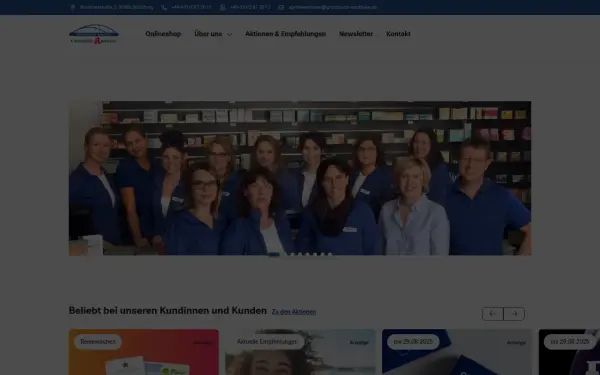This screenshot has height=375, width=600.
Task: Click the telephone handset icon in top bar
Action: [164, 7]
